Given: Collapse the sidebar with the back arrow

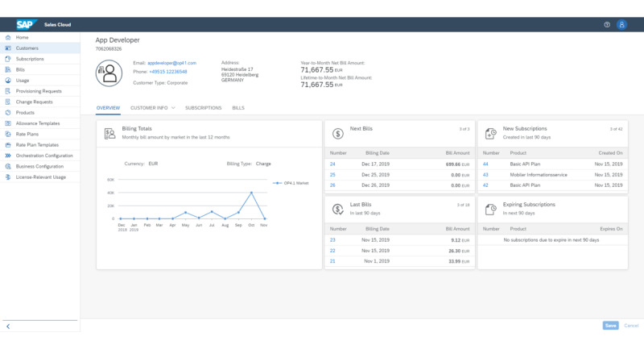Looking at the screenshot, I should (x=8, y=326).
